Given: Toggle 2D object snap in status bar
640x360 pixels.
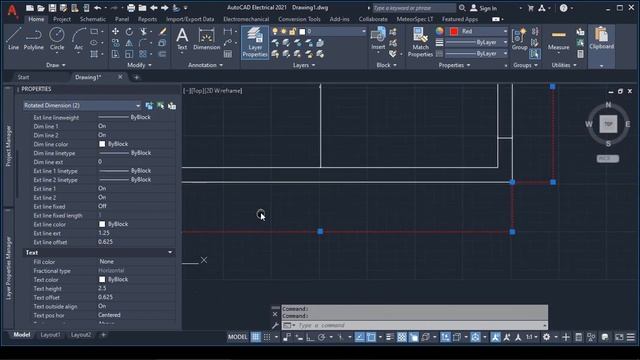Looking at the screenshot, I should click(x=371, y=337).
